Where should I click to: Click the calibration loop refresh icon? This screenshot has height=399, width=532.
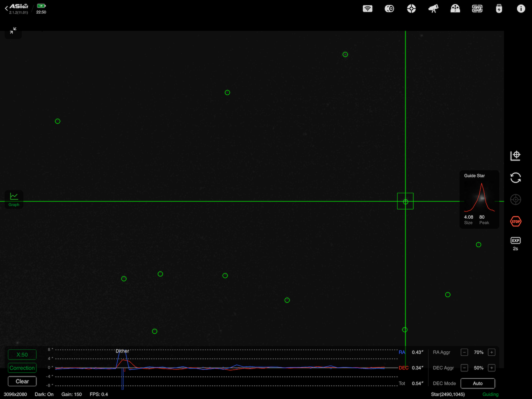point(515,178)
